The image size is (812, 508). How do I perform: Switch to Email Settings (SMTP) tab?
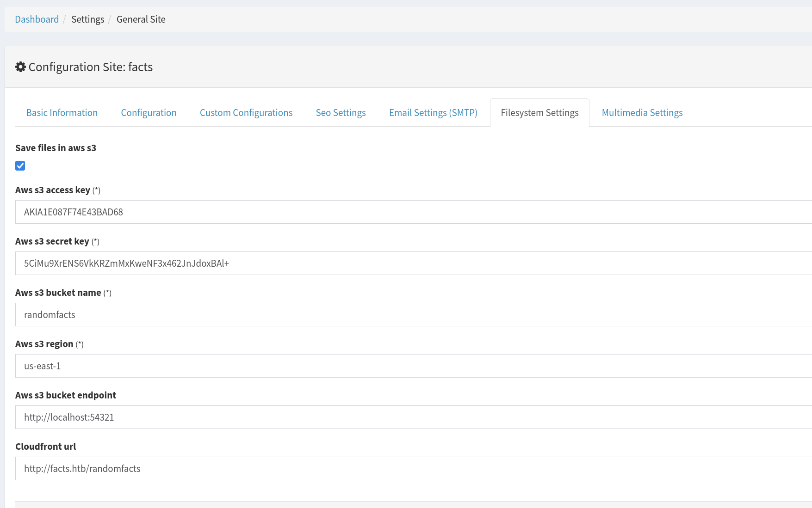tap(433, 112)
